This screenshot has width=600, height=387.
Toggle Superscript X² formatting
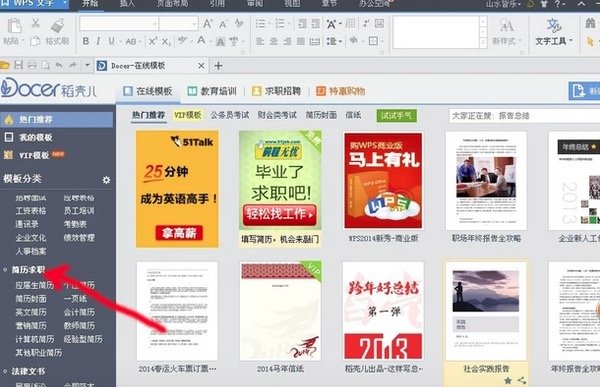pyautogui.click(x=153, y=41)
